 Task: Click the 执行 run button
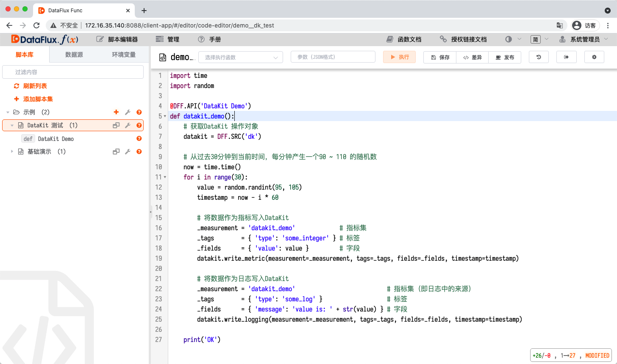pos(400,57)
